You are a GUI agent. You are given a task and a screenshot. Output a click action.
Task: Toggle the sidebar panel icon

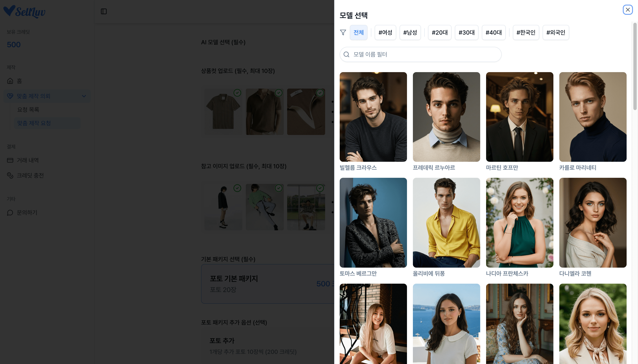104,12
